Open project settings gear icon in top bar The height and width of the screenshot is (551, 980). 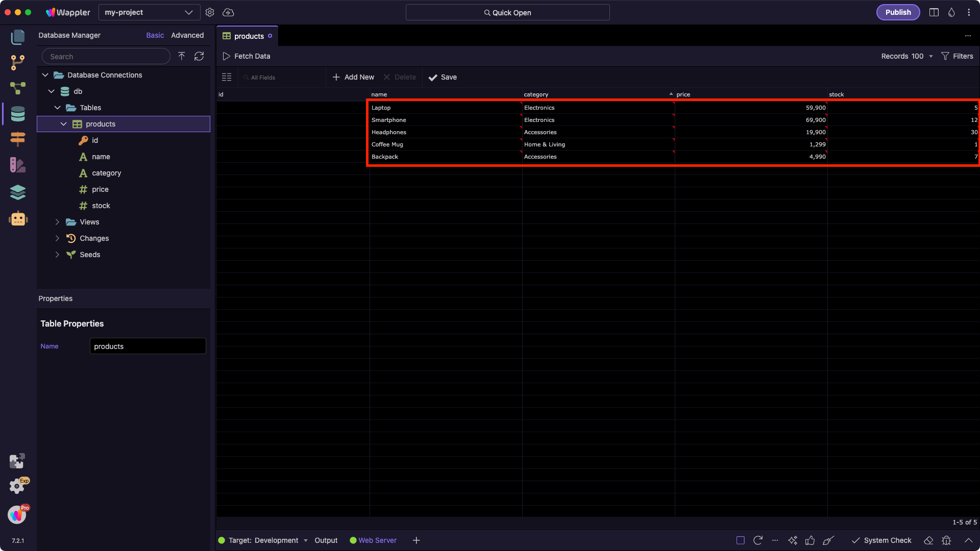pyautogui.click(x=210, y=12)
